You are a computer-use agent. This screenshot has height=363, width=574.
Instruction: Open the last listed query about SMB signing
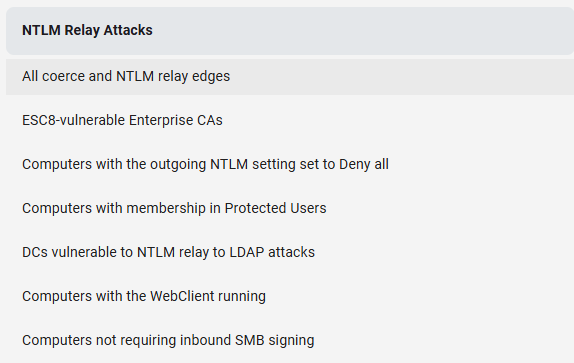(290, 340)
